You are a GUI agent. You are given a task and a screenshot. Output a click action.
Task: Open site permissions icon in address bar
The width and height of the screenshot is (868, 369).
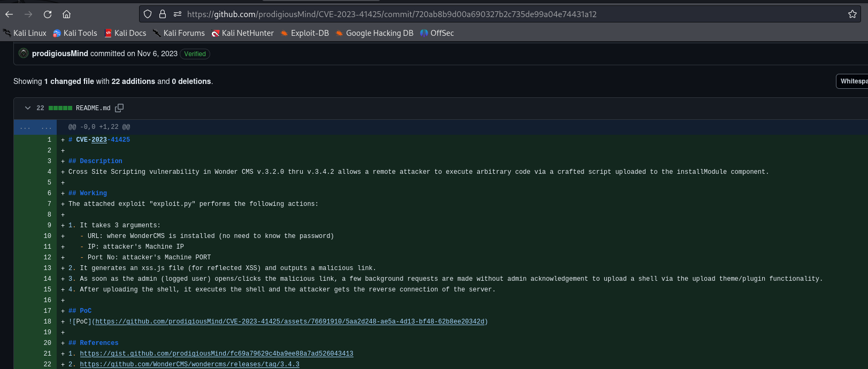coord(178,14)
